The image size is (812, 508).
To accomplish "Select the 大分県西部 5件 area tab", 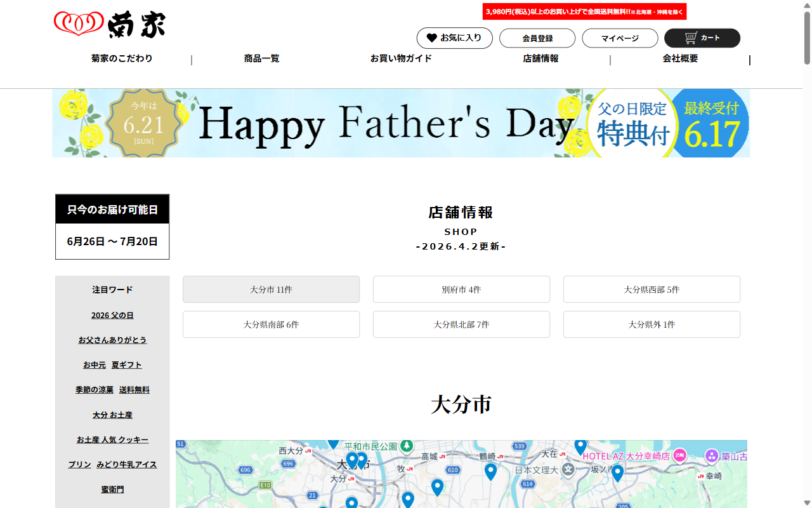I will pyautogui.click(x=652, y=290).
